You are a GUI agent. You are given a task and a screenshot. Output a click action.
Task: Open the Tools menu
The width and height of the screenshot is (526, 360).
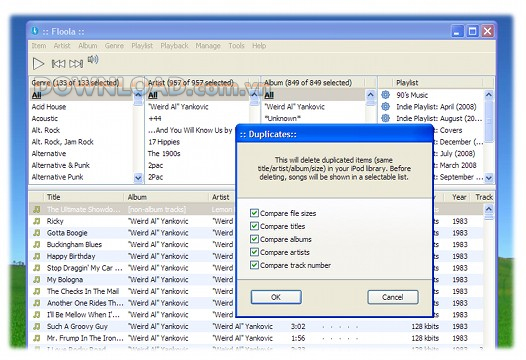[x=236, y=46]
